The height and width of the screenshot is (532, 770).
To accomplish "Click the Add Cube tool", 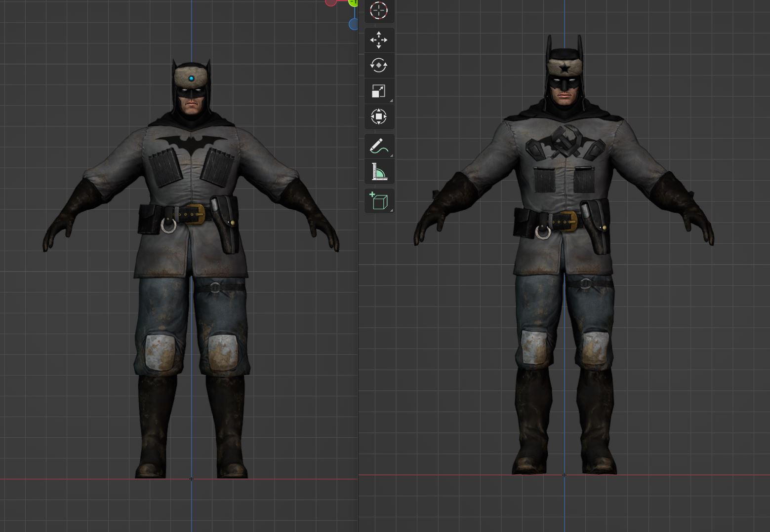I will point(379,201).
